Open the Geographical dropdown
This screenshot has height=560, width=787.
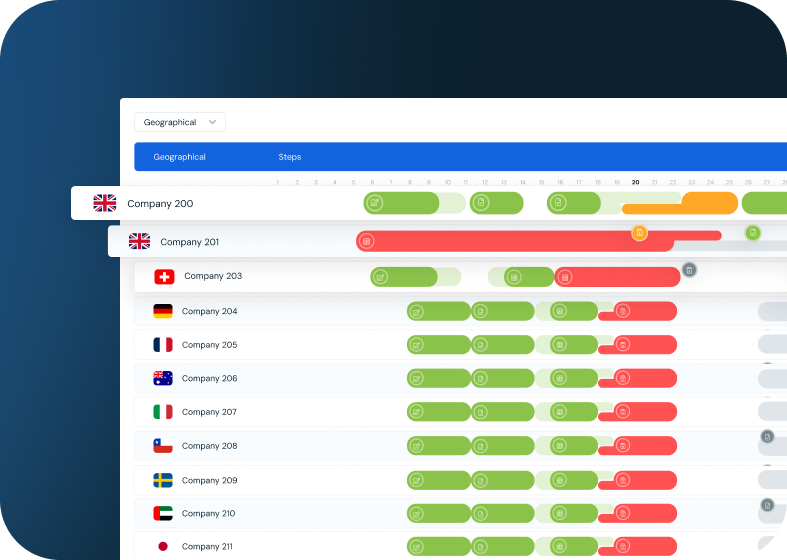click(x=180, y=122)
